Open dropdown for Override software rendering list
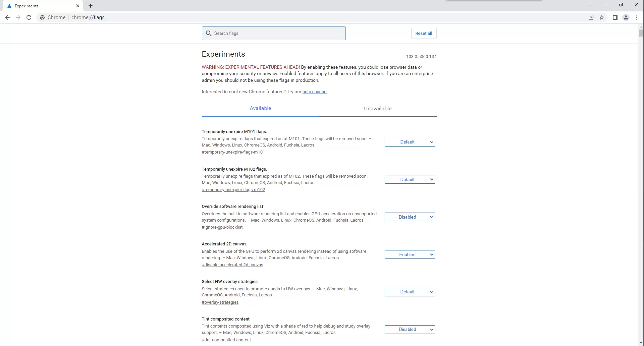 point(410,217)
